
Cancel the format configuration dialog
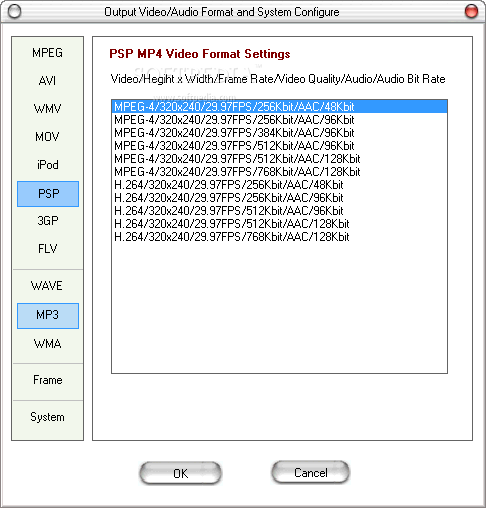click(311, 472)
